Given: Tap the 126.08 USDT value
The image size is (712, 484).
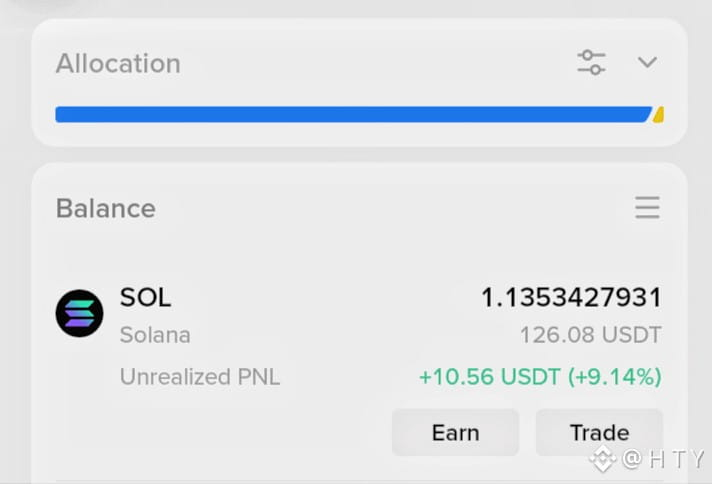Looking at the screenshot, I should point(590,335).
